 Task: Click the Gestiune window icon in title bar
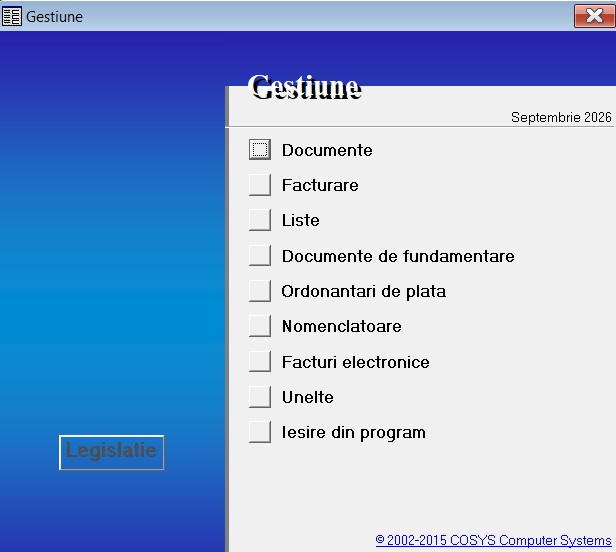[x=12, y=16]
